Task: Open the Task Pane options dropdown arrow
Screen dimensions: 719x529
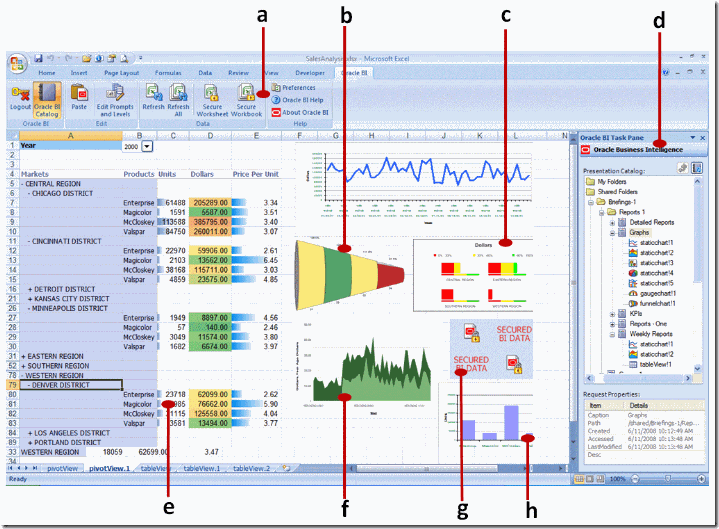Action: 692,138
